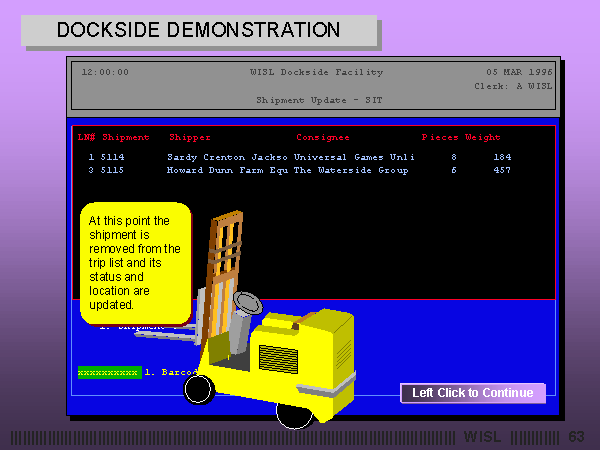Select shipment 5115 row
Viewport: 600px width, 450px height.
(x=298, y=171)
